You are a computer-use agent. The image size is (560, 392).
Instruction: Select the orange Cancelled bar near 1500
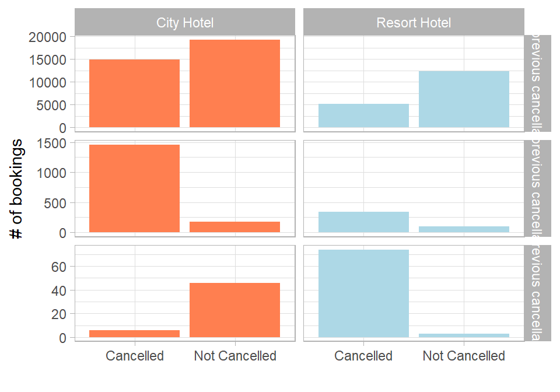tap(134, 188)
